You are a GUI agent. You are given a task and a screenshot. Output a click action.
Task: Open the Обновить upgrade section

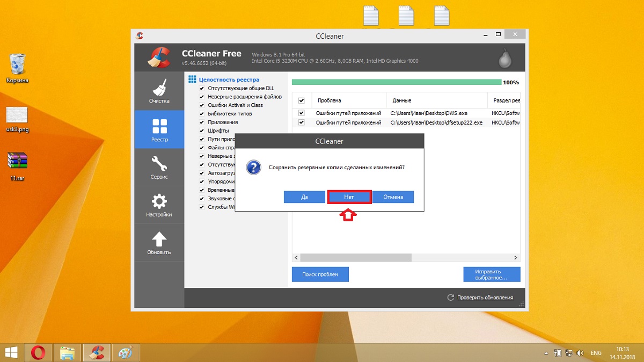pyautogui.click(x=159, y=243)
